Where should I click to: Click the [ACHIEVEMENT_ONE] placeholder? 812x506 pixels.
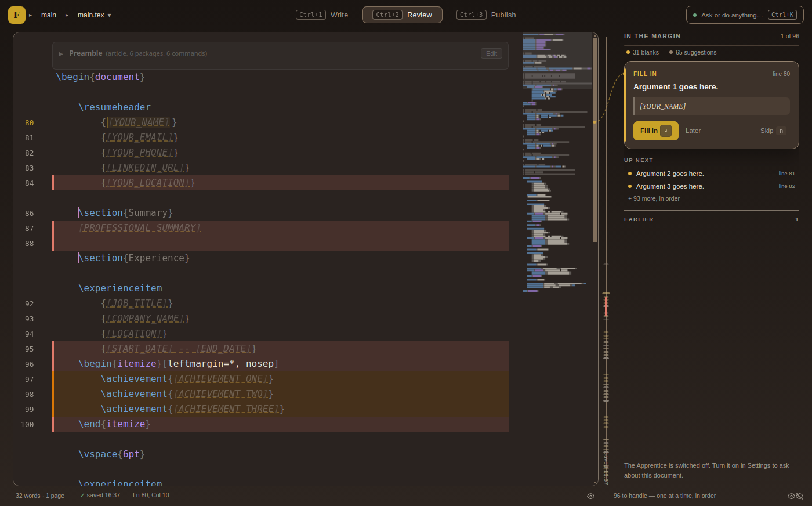tap(220, 379)
